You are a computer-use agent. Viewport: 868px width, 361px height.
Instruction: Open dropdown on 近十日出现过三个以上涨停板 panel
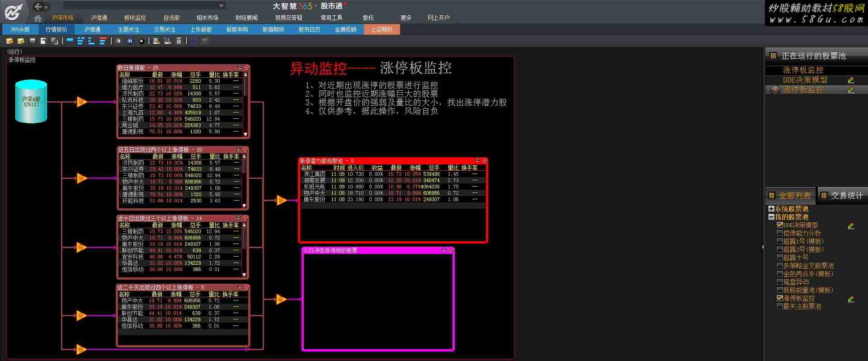[239, 218]
